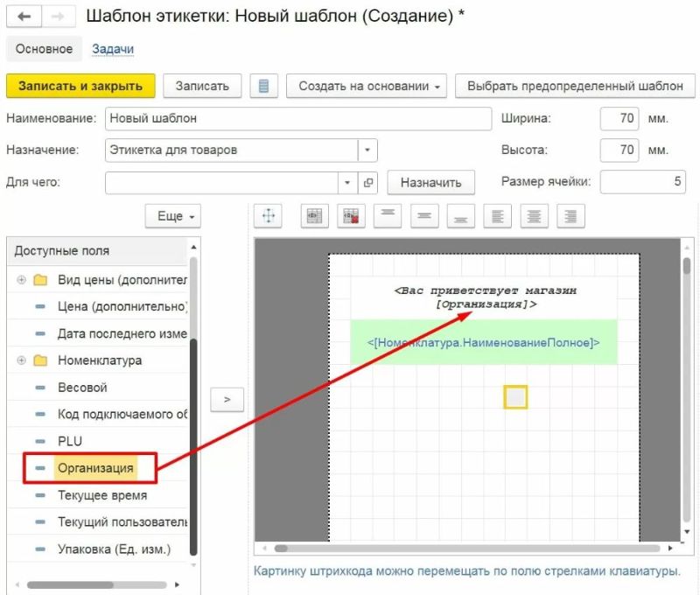The width and height of the screenshot is (700, 595).
Task: Click the 'Назначить' button
Action: [x=430, y=182]
